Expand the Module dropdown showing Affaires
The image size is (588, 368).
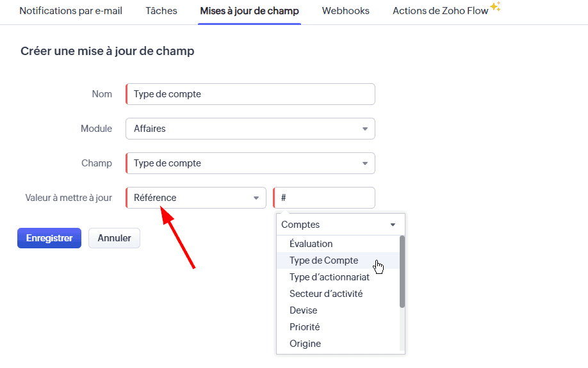250,129
